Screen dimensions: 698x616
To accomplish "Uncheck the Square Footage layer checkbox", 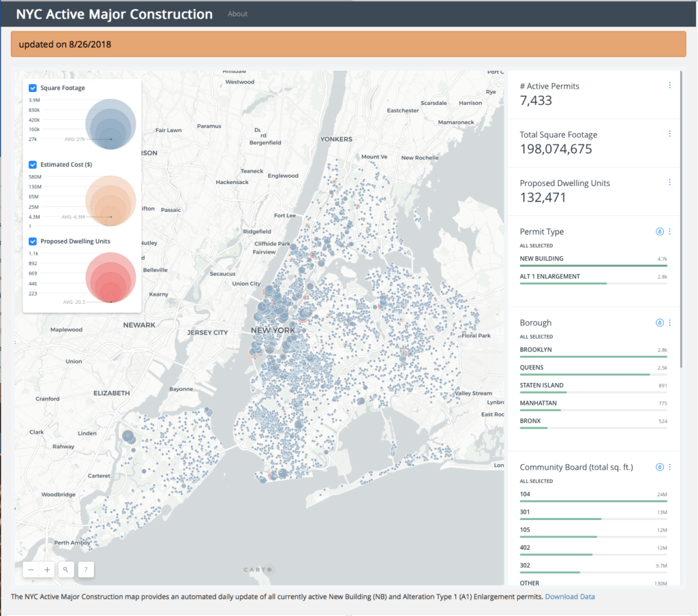I will tap(33, 88).
